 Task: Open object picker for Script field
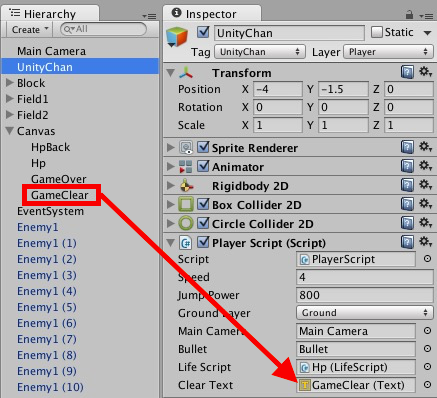427,259
